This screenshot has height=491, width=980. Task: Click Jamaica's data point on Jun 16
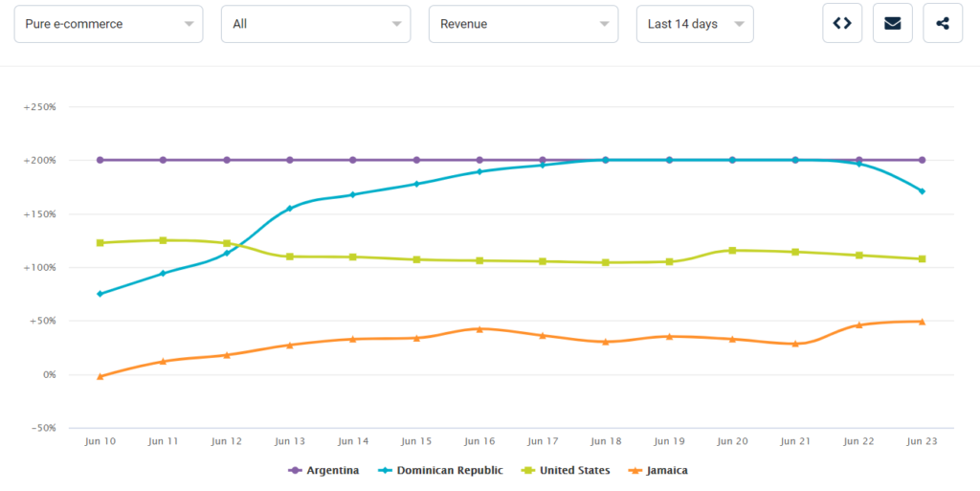[x=479, y=328]
